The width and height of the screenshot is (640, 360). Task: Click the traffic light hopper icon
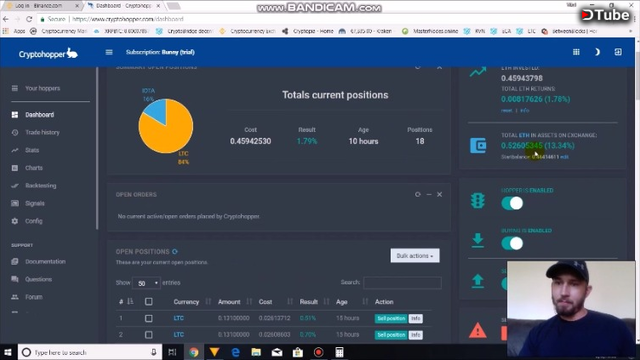click(x=478, y=200)
